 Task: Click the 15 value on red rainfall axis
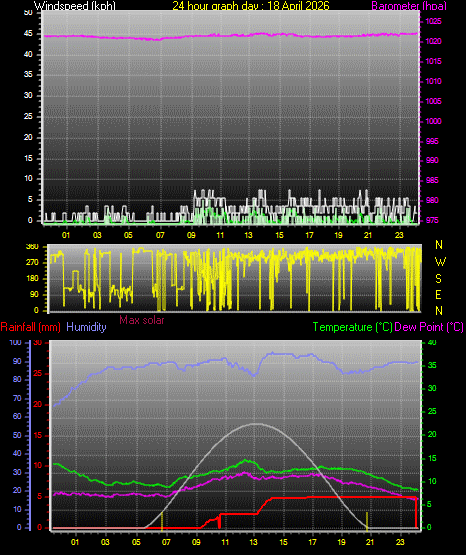tap(38, 435)
